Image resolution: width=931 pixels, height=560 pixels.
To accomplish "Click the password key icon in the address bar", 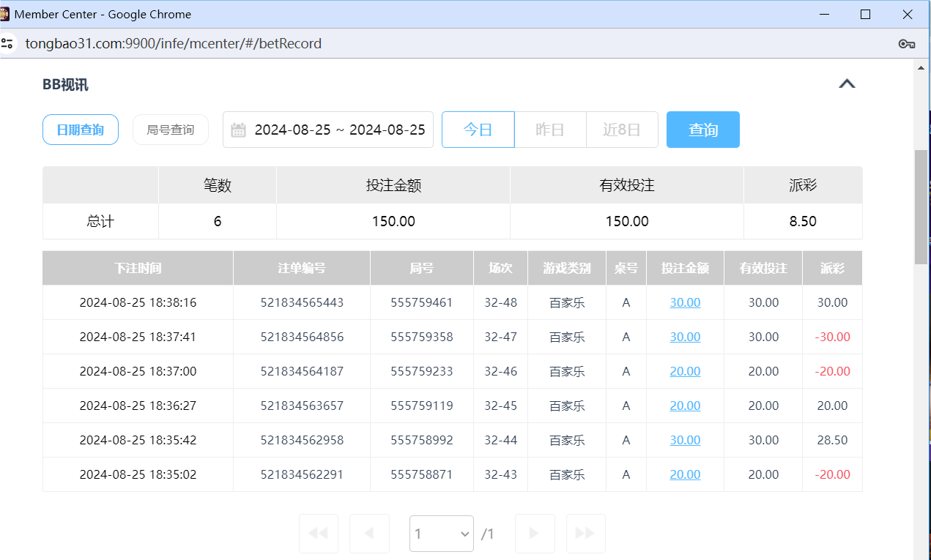I will point(906,43).
